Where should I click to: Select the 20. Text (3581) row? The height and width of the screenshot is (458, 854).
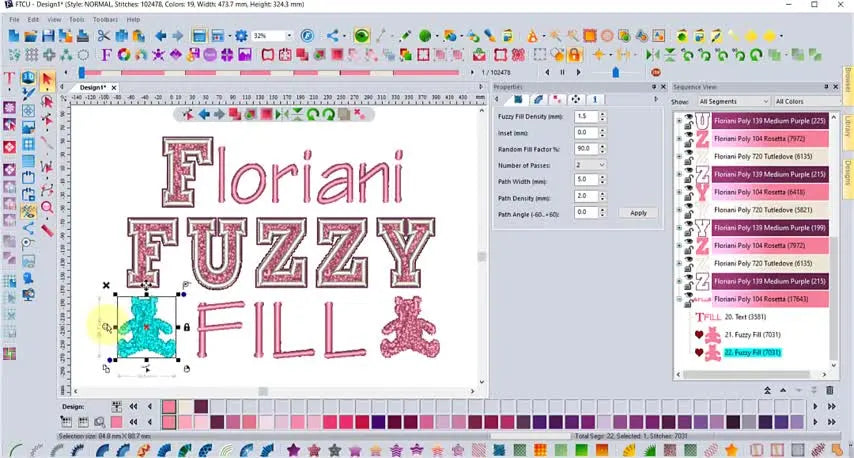point(745,317)
